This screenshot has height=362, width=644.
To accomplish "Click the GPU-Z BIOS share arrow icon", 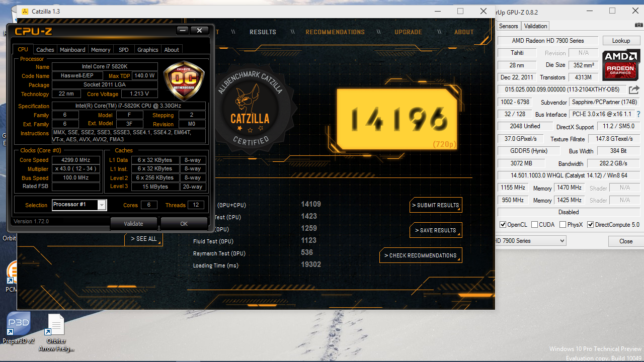I will [634, 89].
